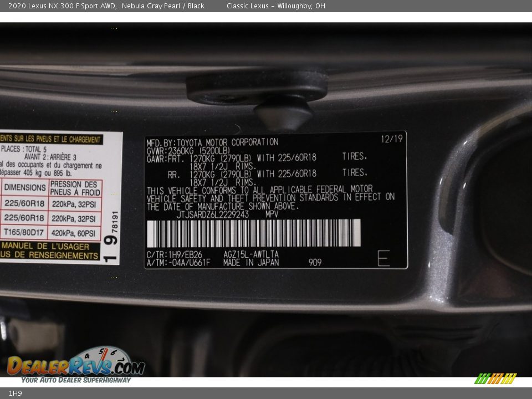This screenshot has height=399, width=532.
Task: Click the "420kPa, 60PSI" pressure cell
Action: [x=73, y=233]
